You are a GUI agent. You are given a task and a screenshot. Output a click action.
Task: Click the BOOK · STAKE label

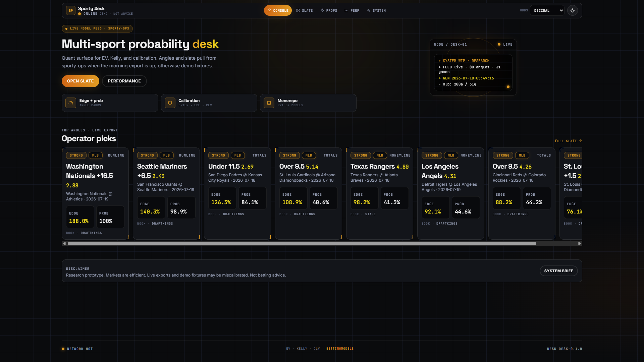pyautogui.click(x=363, y=214)
